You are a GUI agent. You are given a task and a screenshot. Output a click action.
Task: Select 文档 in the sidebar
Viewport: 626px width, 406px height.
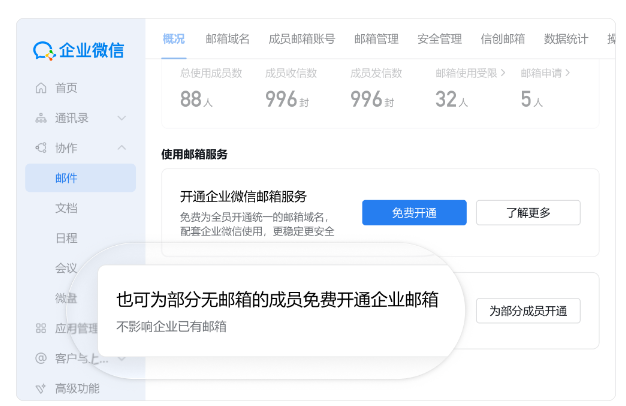(x=66, y=208)
